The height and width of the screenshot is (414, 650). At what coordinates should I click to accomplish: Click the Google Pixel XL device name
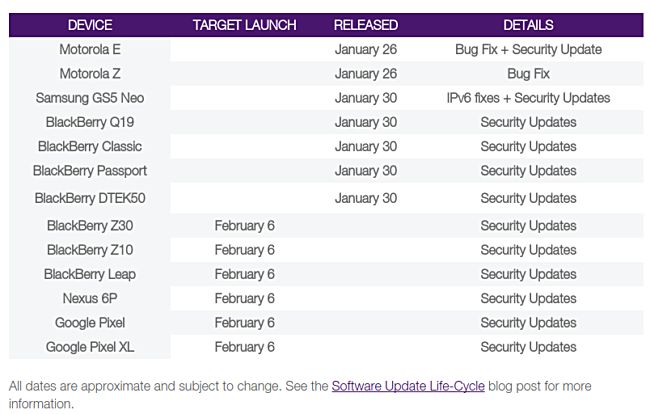90,347
